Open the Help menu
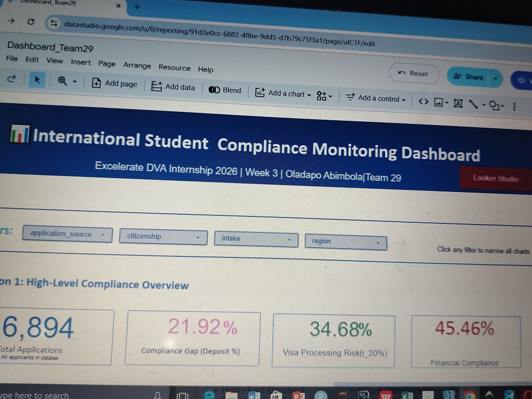 click(x=205, y=69)
